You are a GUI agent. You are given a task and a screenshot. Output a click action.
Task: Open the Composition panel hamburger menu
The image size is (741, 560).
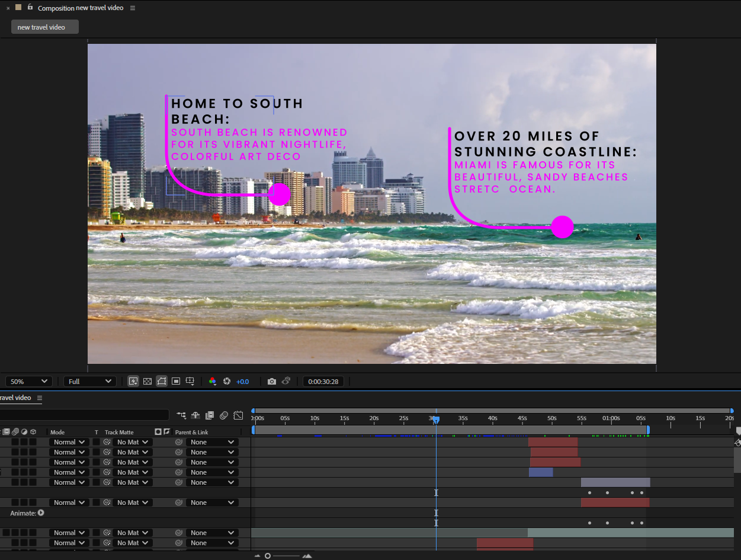[x=133, y=8]
